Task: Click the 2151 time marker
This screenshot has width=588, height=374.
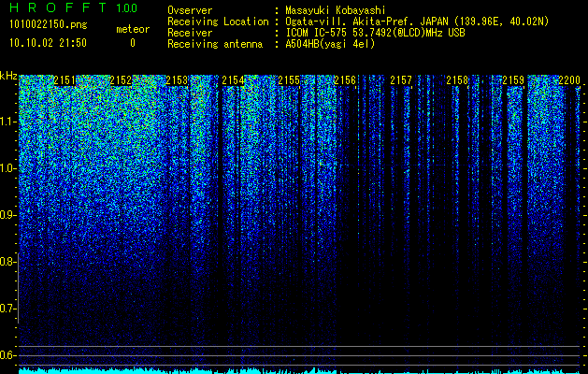Action: tap(65, 80)
